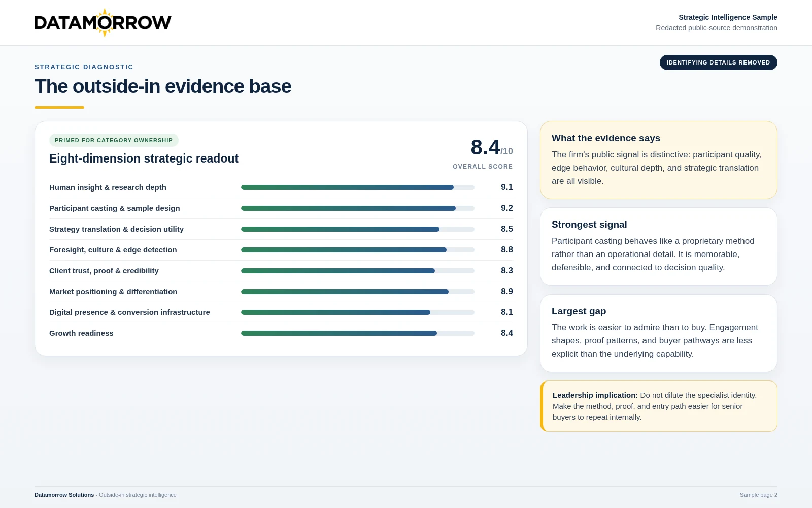812x508 pixels.
Task: Click the 'Growth readiness' label
Action: pos(81,333)
